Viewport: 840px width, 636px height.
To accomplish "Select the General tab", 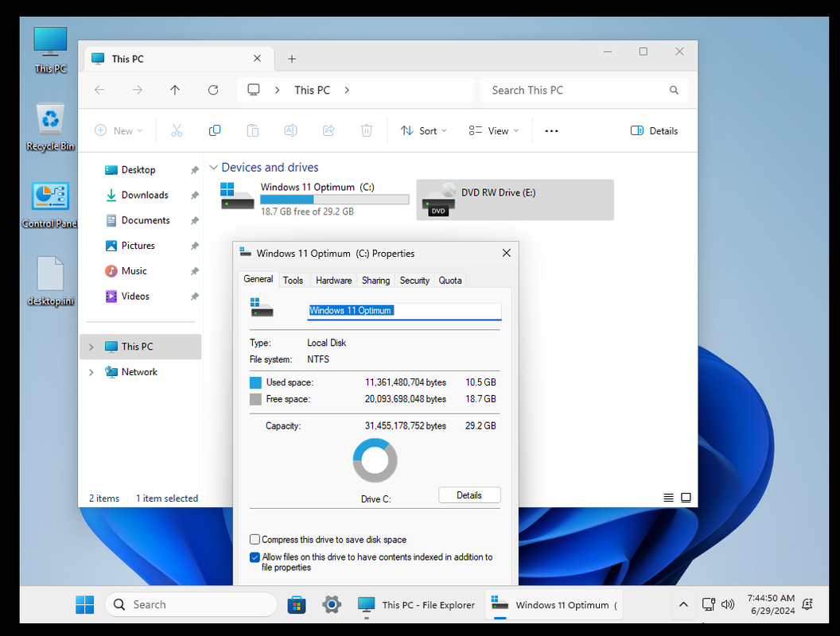I will tap(259, 279).
